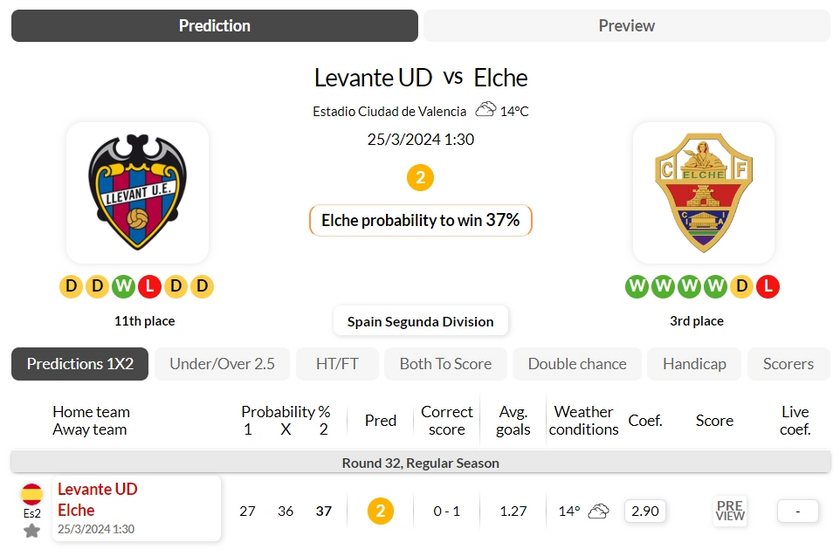Click the cloudy weather icon beside 14°C
Viewport: 840px width, 556px height.
pyautogui.click(x=485, y=109)
